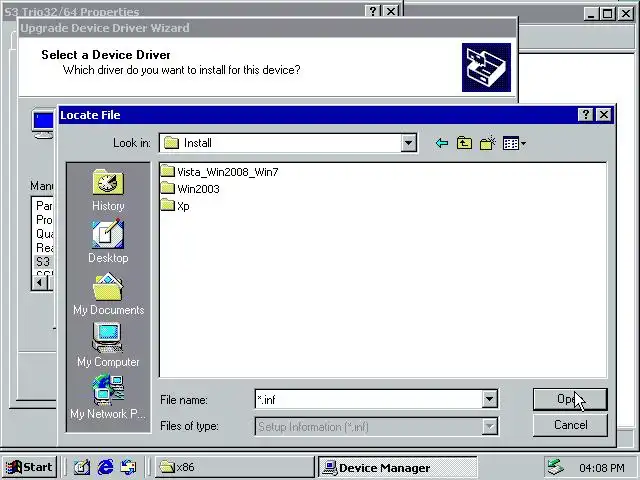
Task: Browse My Computer in the places bar
Action: point(108,345)
